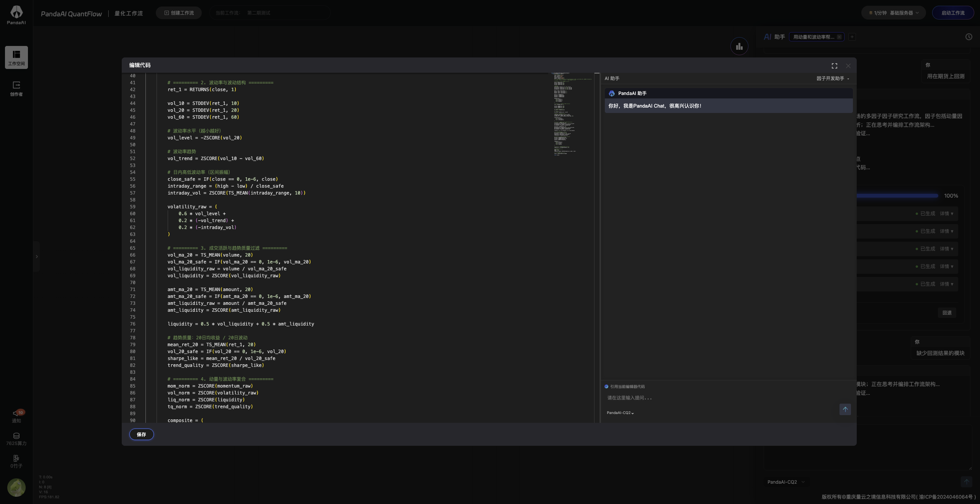The height and width of the screenshot is (504, 980).
Task: Click the code minimap preview
Action: click(x=572, y=114)
